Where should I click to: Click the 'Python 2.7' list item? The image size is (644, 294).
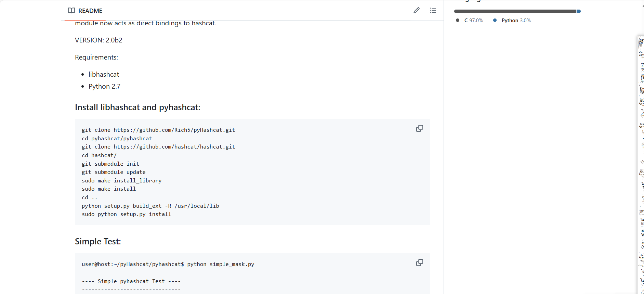click(x=104, y=86)
